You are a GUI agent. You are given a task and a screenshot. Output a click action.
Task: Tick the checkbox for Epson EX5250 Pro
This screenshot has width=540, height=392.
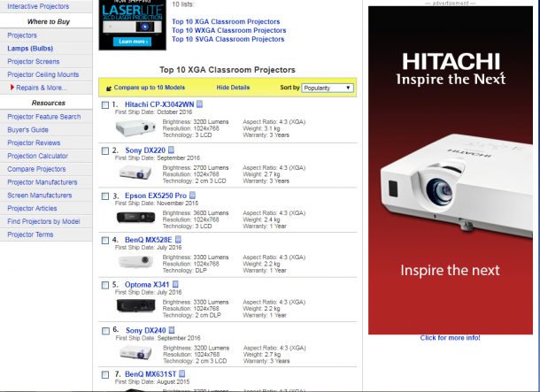106,196
